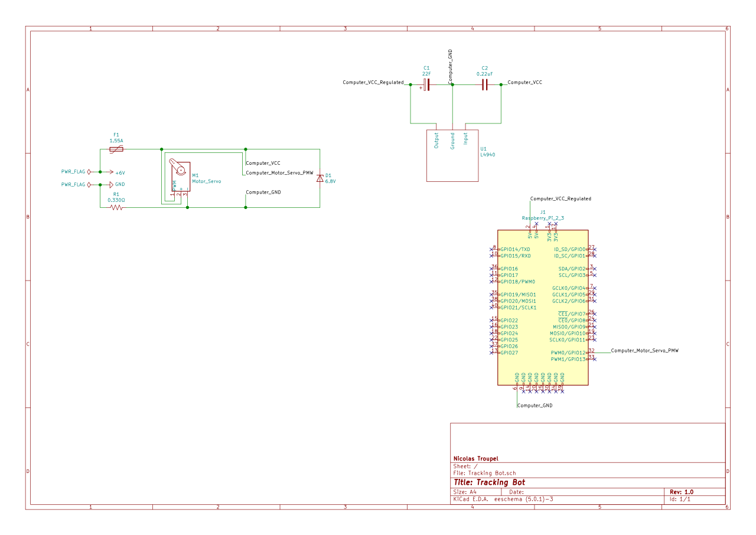This screenshot has width=756, height=535.
Task: Click the Size: A4 field
Action: [465, 492]
